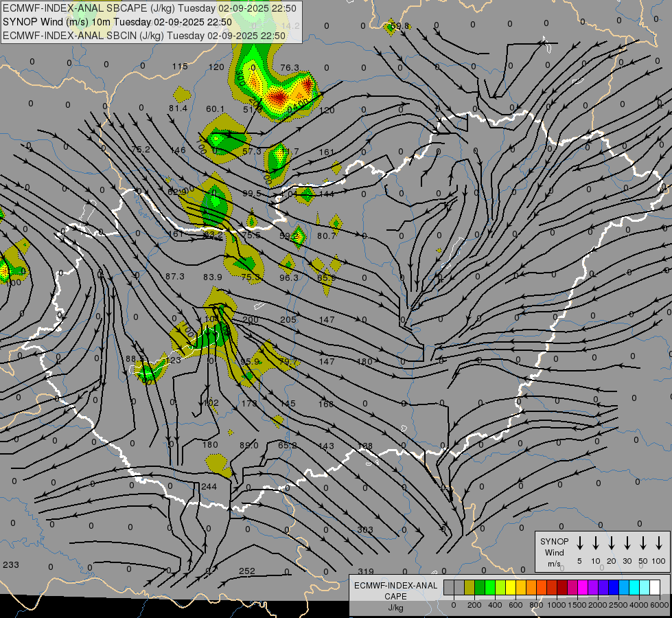Viewport: 672px width, 618px height.
Task: Pick the pure yellow swatch in the CAPE legend
Action: coord(511,587)
